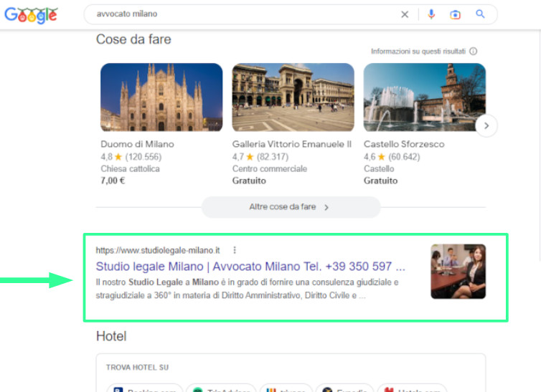Click the Hotel heading
This screenshot has width=541, height=392.
(111, 336)
